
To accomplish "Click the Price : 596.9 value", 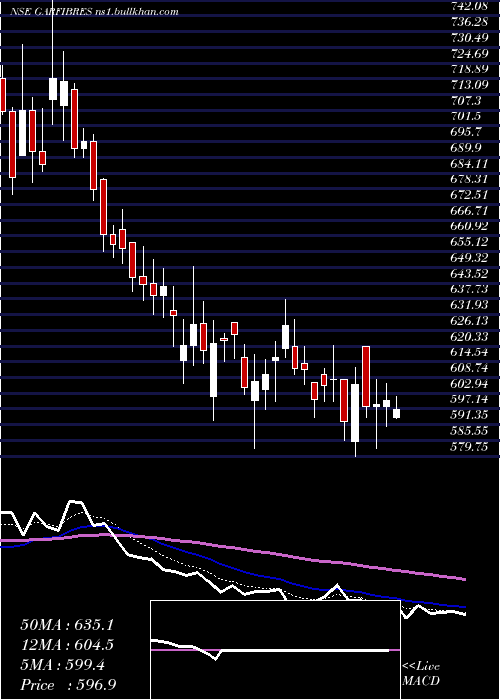I will click(68, 685).
